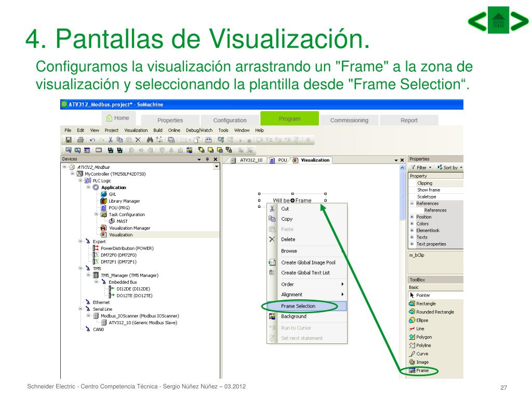Select ATV312_10 (Generic Modbus Slave) node

(x=139, y=323)
